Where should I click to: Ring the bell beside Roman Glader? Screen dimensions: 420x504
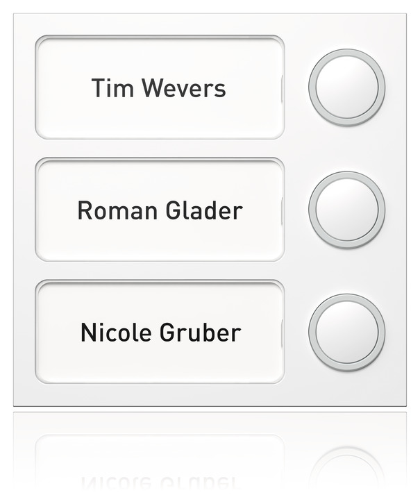pos(346,210)
